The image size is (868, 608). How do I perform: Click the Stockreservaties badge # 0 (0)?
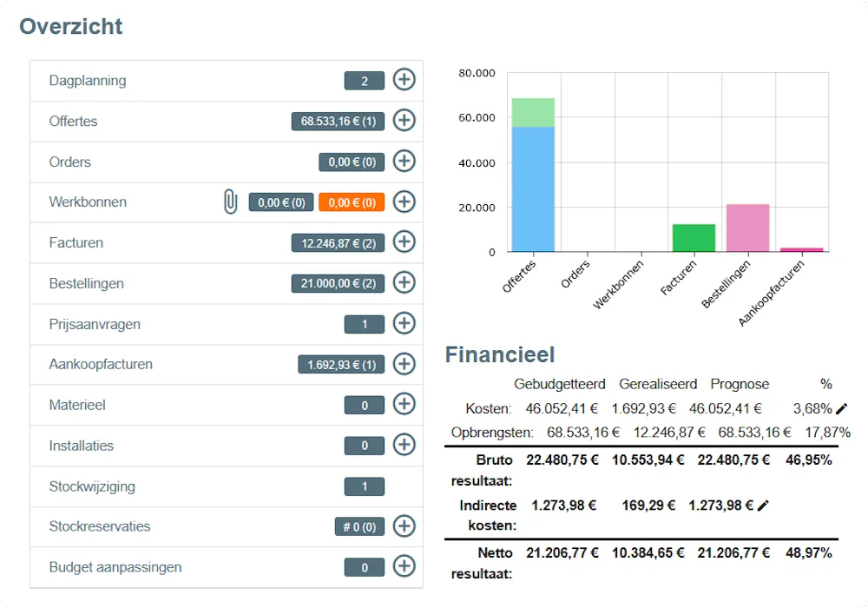coord(359,527)
